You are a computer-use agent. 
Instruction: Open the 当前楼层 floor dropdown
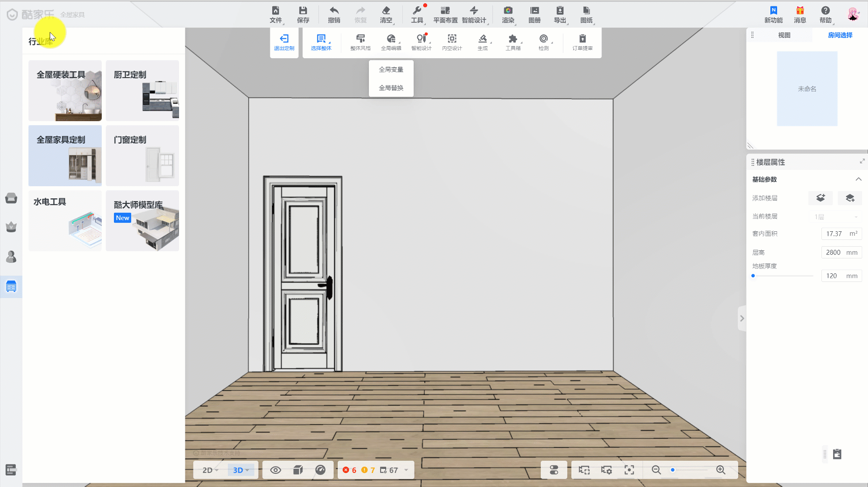[836, 217]
